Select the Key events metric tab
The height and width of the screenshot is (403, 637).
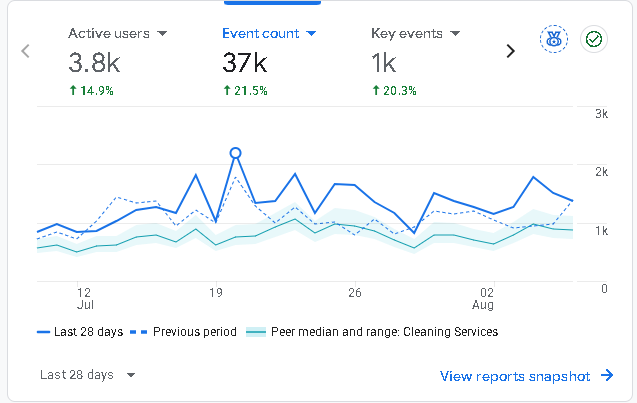[416, 61]
